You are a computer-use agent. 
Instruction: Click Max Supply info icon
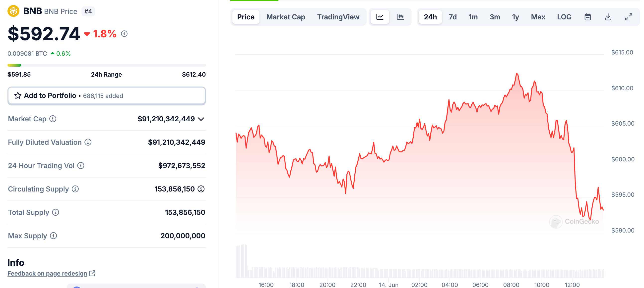coord(54,236)
